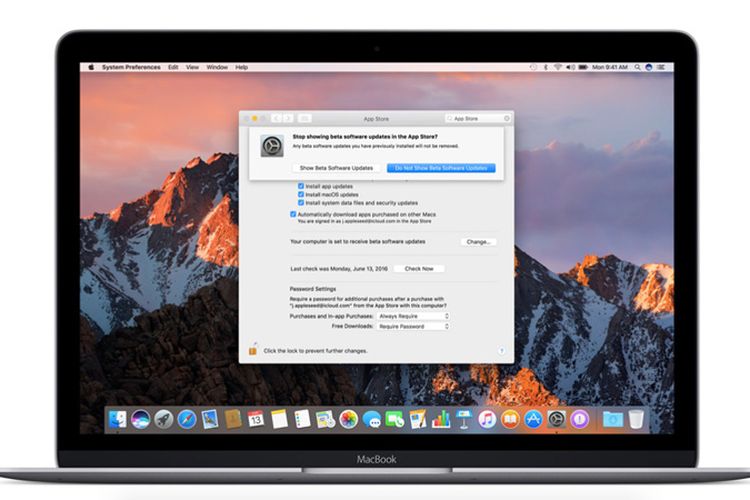Viewport: 750px width, 500px height.
Task: Toggle Install macOS updates checkbox
Action: point(301,194)
